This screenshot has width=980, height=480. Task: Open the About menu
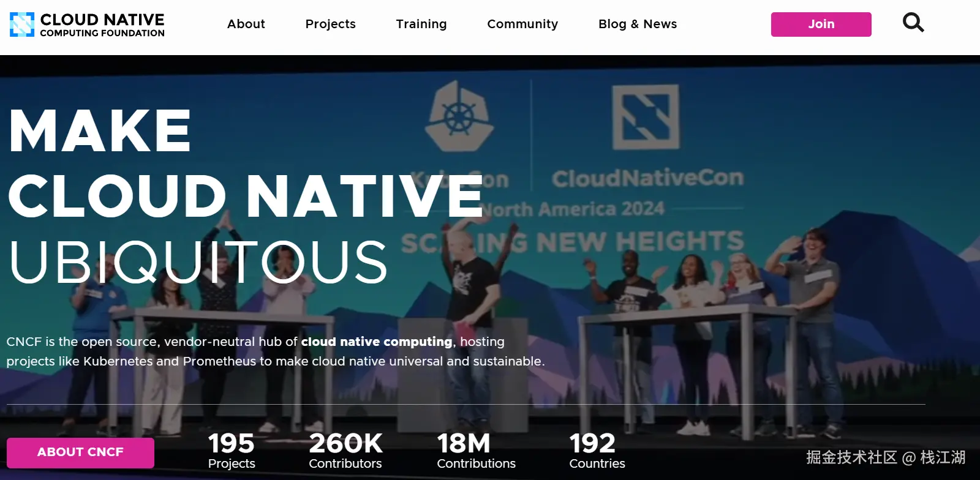(246, 24)
